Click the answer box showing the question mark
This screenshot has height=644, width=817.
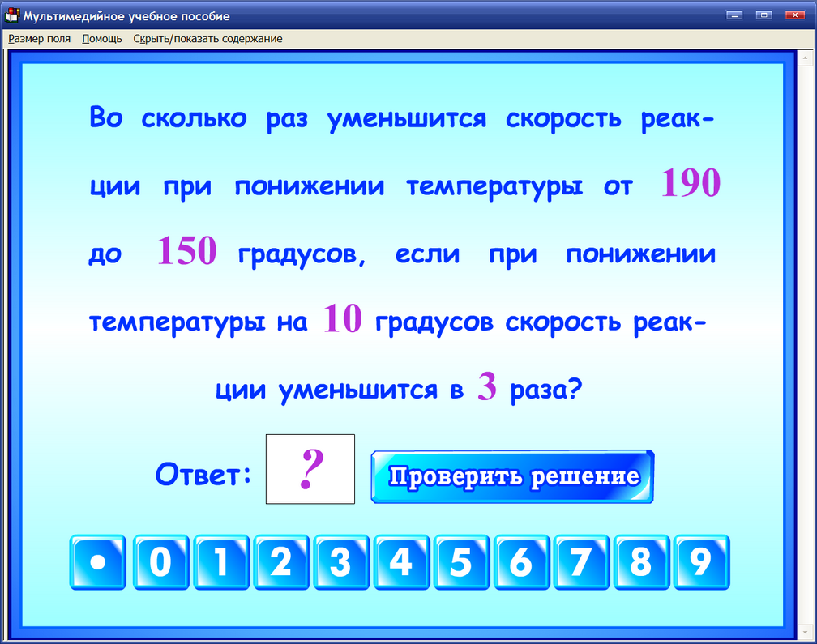310,470
